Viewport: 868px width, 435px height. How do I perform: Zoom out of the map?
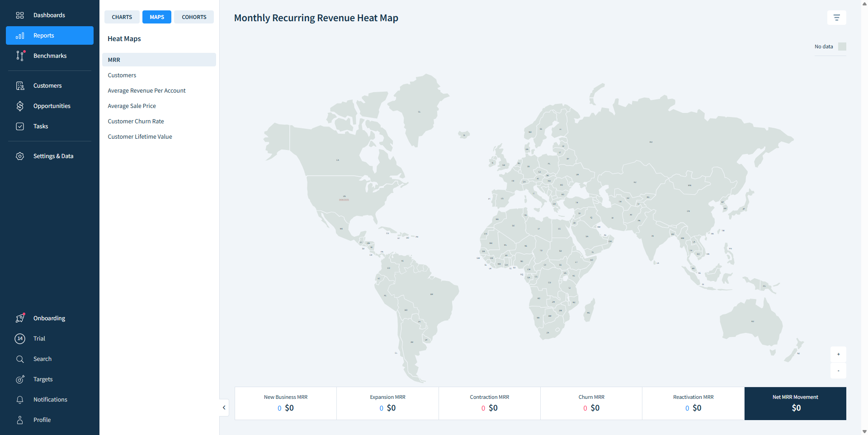[x=838, y=371]
